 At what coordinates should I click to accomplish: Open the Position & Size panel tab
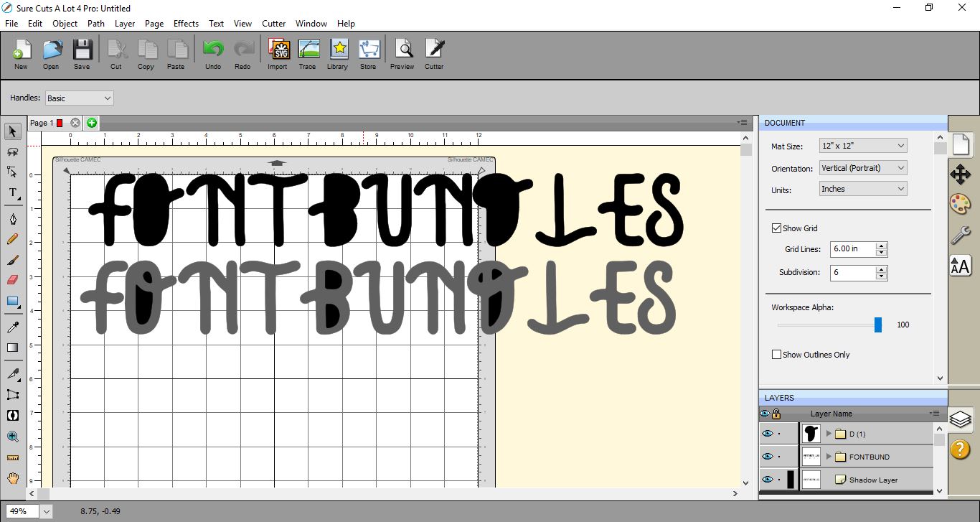pos(961,174)
